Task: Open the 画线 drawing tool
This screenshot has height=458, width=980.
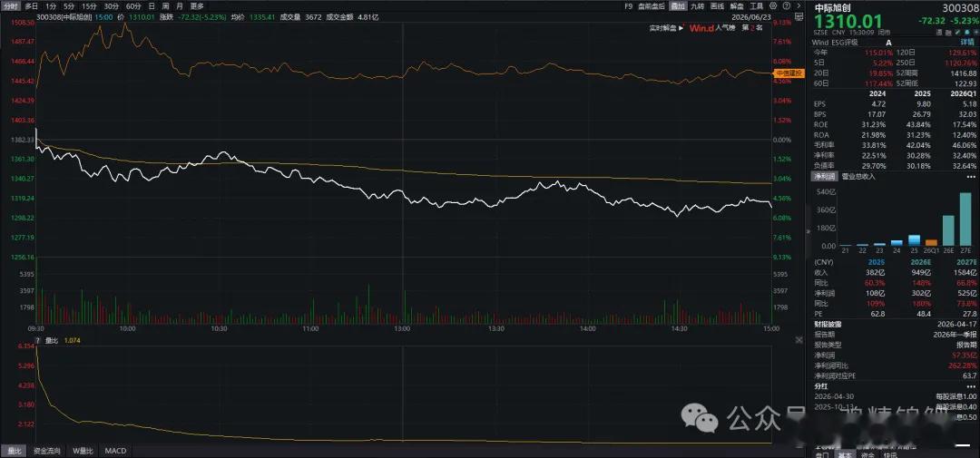Action: tap(717, 5)
